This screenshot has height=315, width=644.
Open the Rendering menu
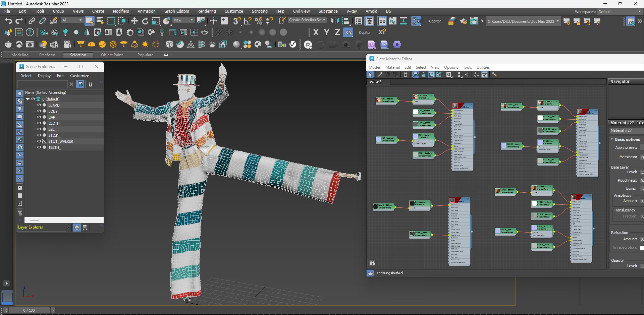[207, 11]
